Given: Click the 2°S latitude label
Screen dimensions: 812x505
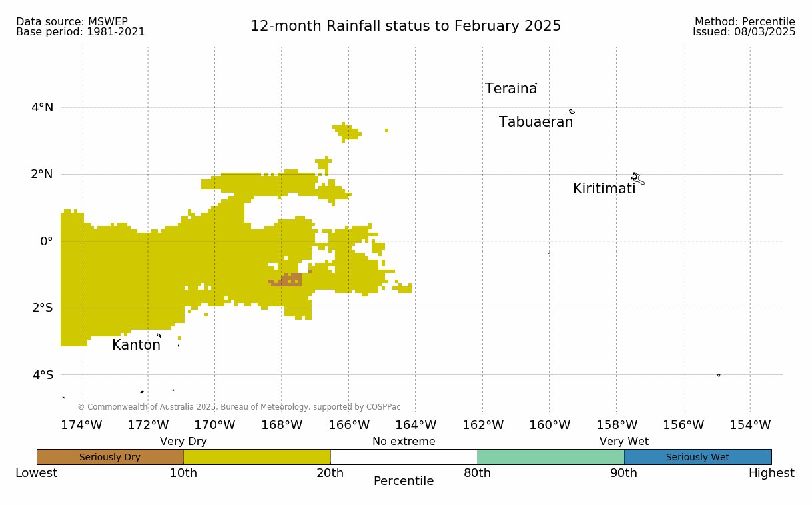Looking at the screenshot, I should pyautogui.click(x=42, y=308).
